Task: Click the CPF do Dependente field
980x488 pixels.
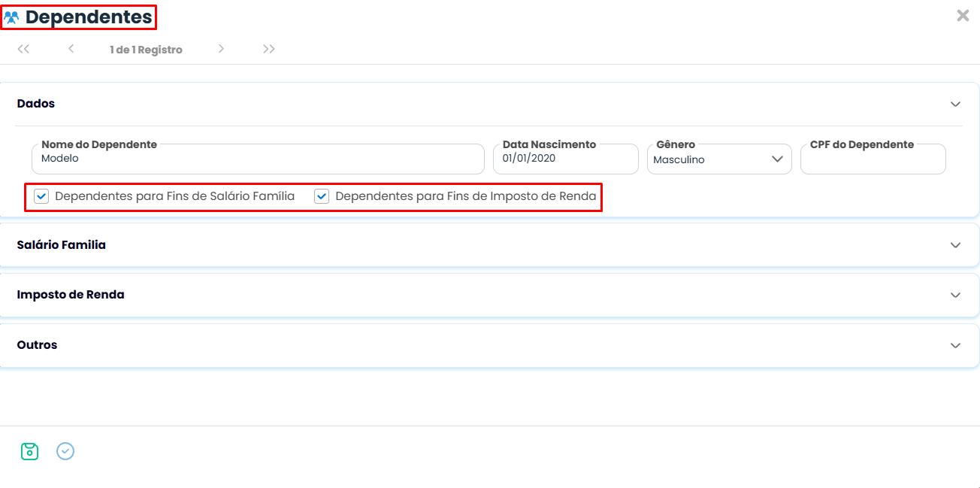Action: pos(873,159)
